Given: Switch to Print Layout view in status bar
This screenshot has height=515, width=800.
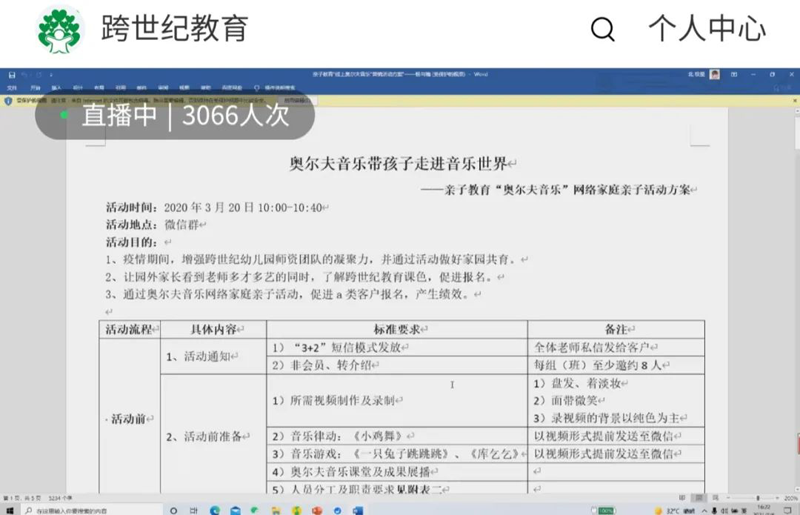Looking at the screenshot, I should point(699,498).
